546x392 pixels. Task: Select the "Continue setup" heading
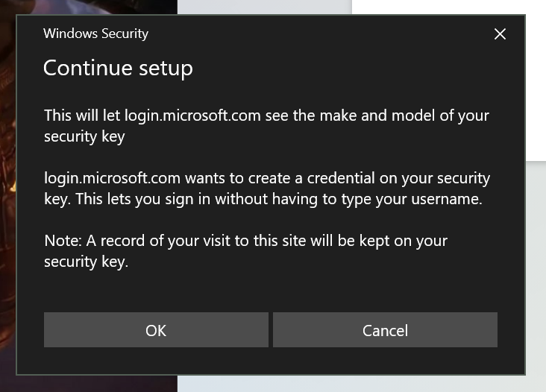click(x=118, y=68)
